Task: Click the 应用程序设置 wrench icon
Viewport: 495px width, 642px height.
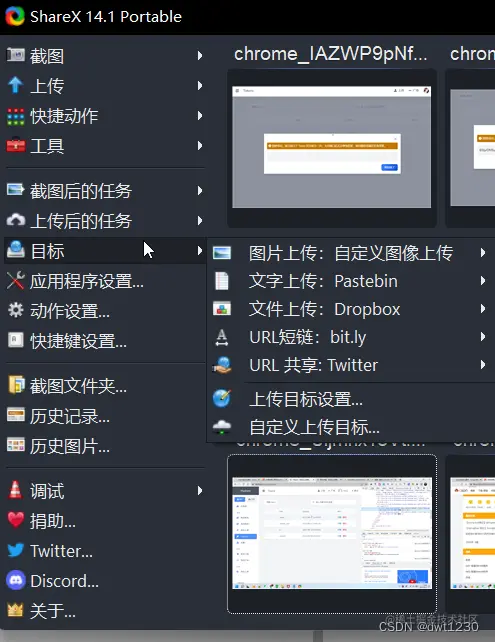Action: (16, 280)
